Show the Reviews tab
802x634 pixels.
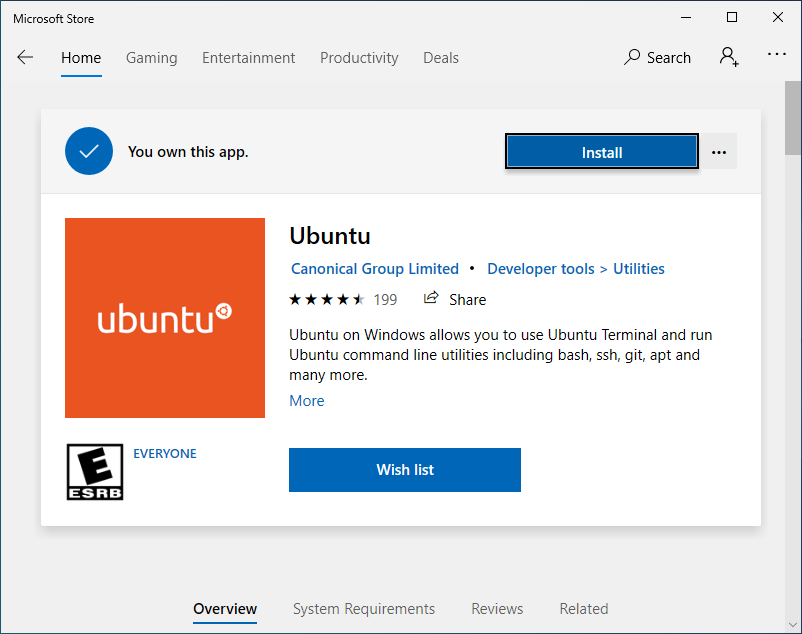coord(497,608)
